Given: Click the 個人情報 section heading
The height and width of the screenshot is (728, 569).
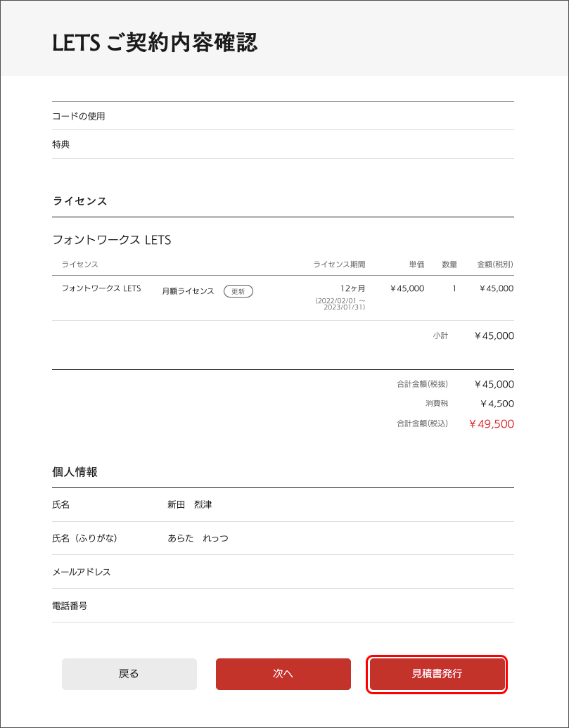Looking at the screenshot, I should pos(75,472).
